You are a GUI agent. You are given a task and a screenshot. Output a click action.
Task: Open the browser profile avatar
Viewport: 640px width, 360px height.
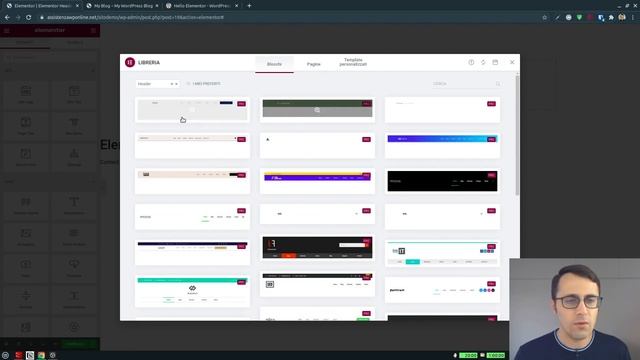tap(622, 18)
